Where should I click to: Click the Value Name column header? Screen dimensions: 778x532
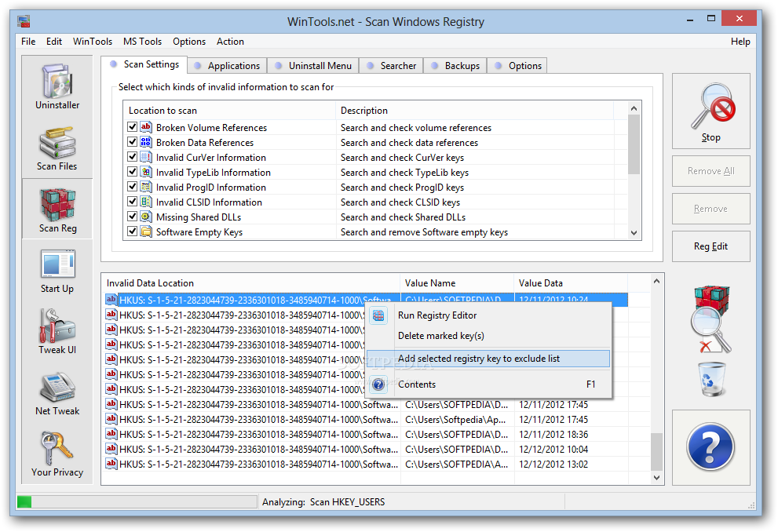click(457, 283)
